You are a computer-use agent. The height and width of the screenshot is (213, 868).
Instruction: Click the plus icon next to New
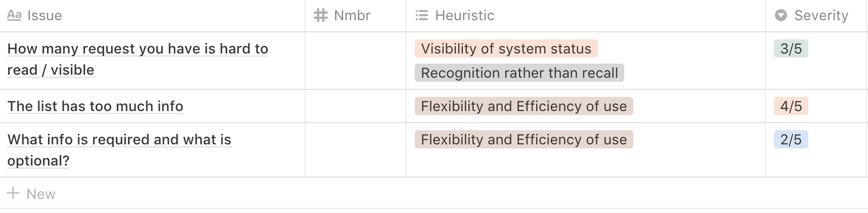tap(13, 193)
